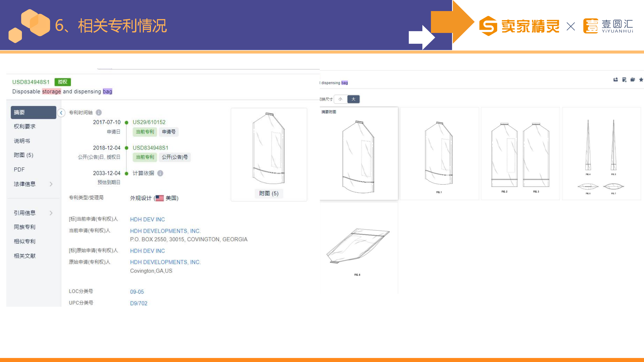The width and height of the screenshot is (644, 362).
Task: Open HDH DEVELOPMENTS, INC. current assignee link
Action: pos(165,231)
